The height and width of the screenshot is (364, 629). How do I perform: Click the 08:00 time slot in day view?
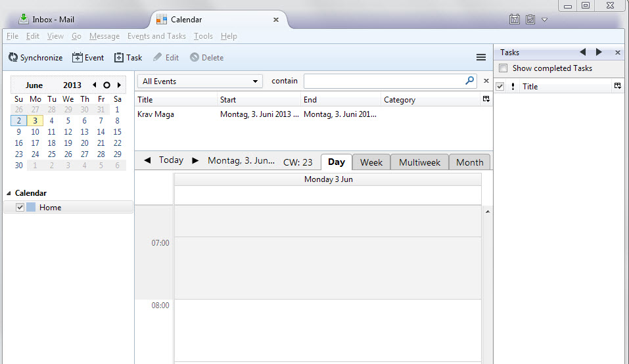[x=328, y=330]
